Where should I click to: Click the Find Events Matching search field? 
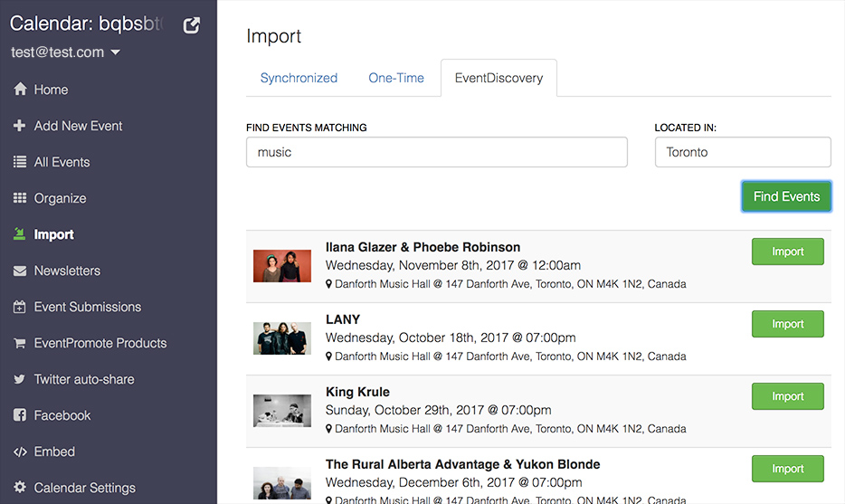click(x=436, y=152)
